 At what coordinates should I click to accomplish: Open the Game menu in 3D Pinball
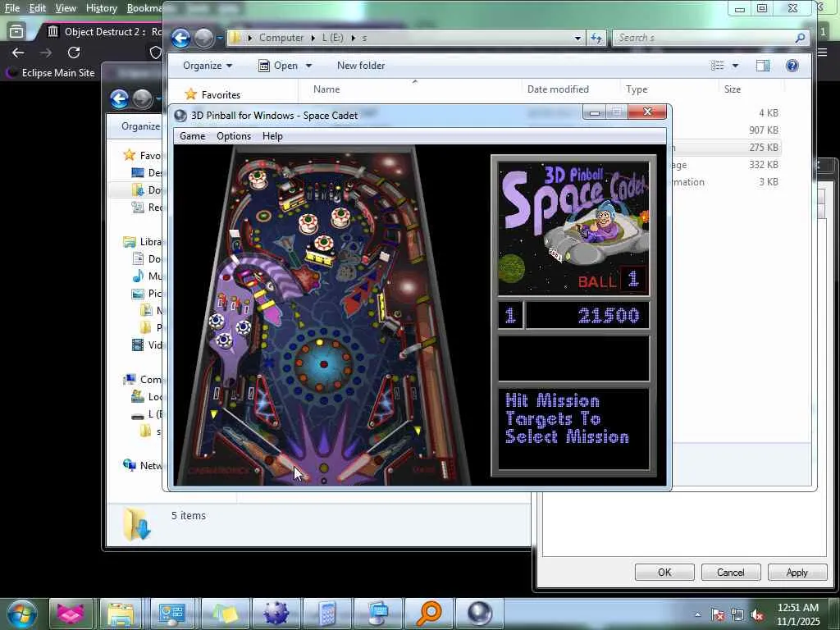(192, 136)
